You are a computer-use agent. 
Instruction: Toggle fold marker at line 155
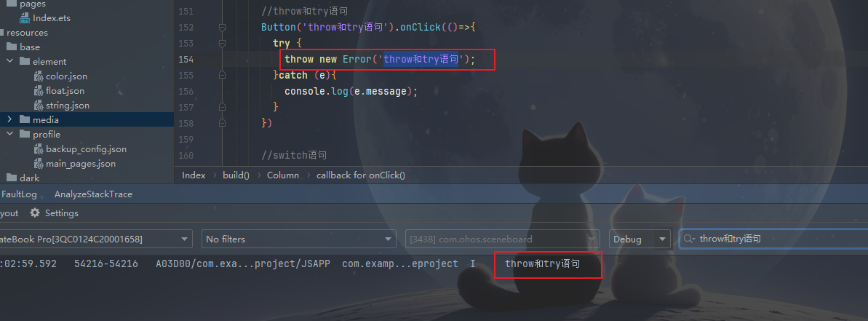point(222,75)
